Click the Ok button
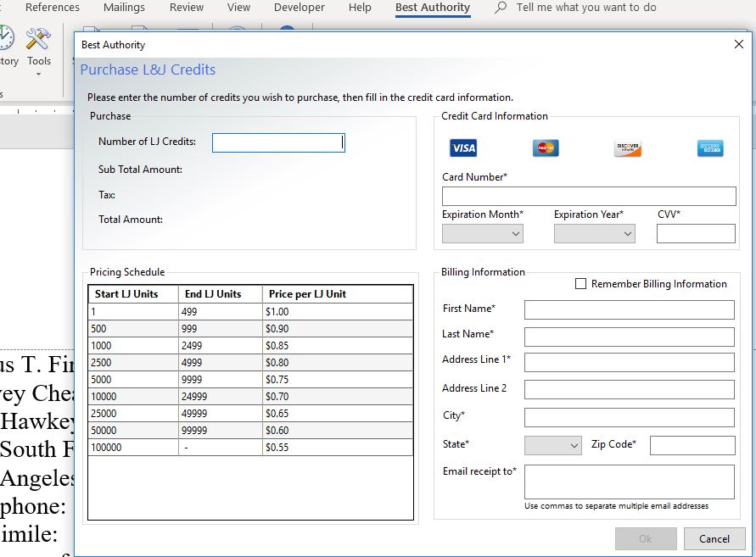Image resolution: width=756 pixels, height=557 pixels. click(x=646, y=538)
